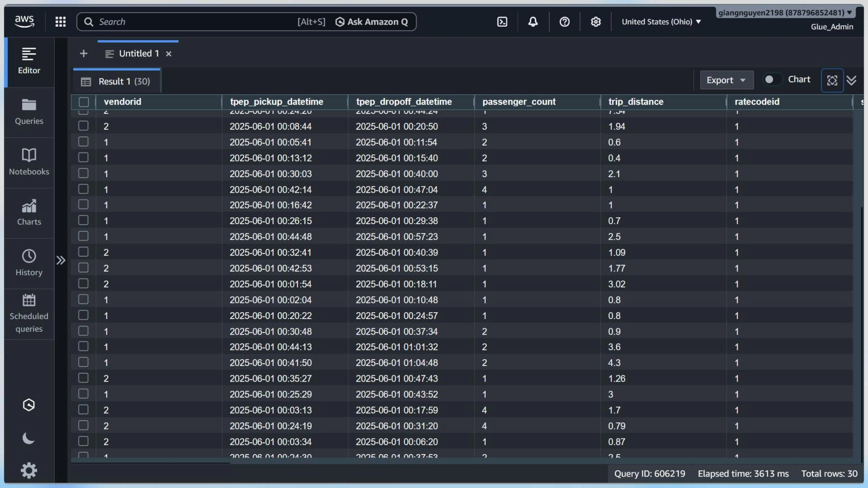Open the Editor sidebar panel
868x488 pixels.
[29, 61]
